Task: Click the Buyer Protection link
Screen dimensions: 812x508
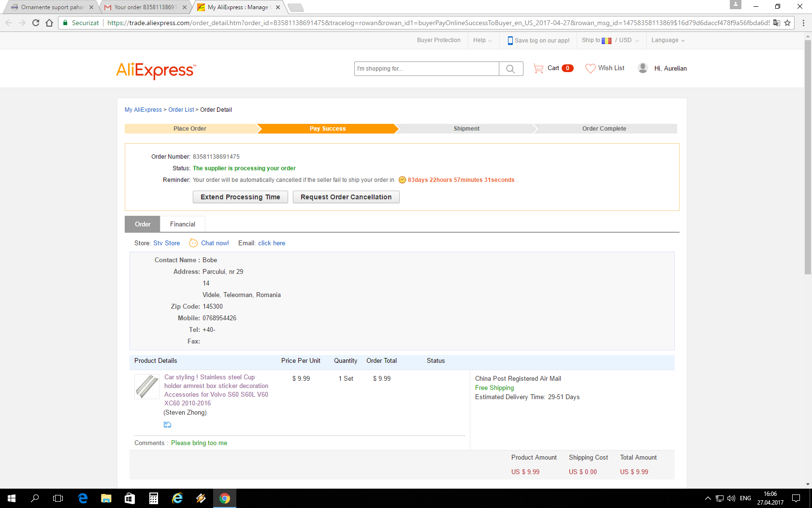Action: [439, 40]
